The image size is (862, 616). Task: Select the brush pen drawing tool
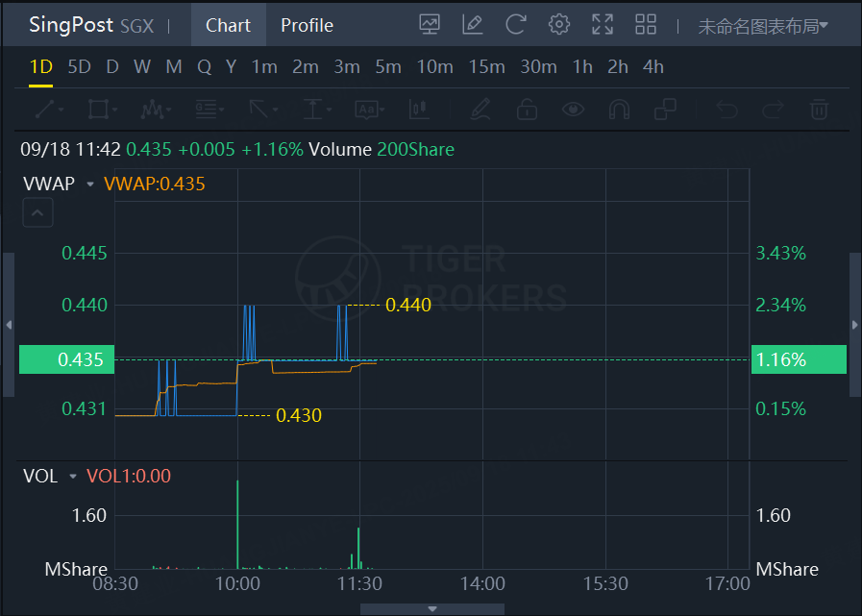pos(480,109)
